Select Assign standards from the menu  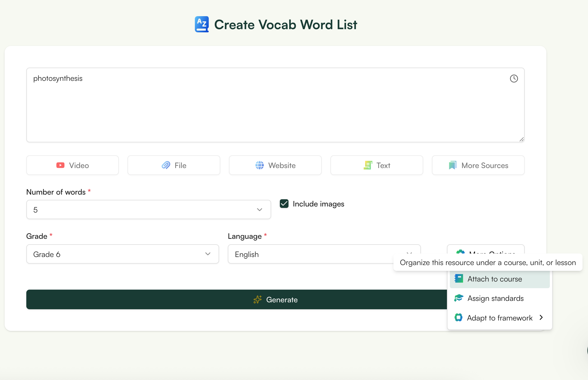coord(495,298)
